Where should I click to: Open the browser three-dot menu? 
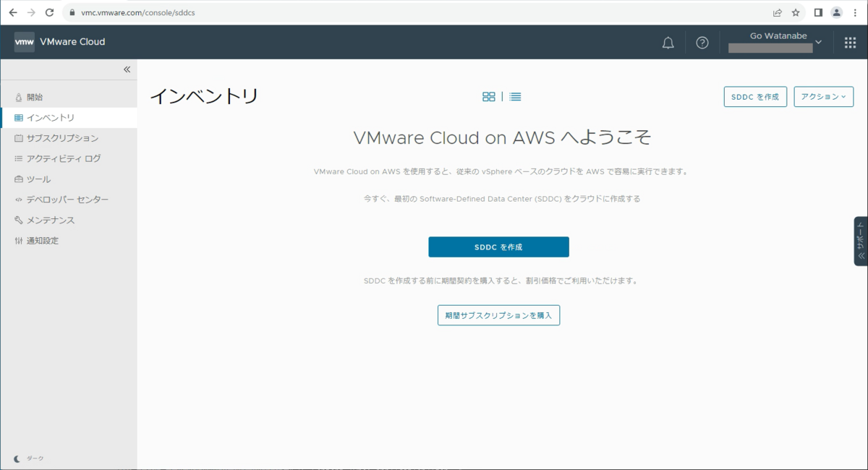click(856, 12)
